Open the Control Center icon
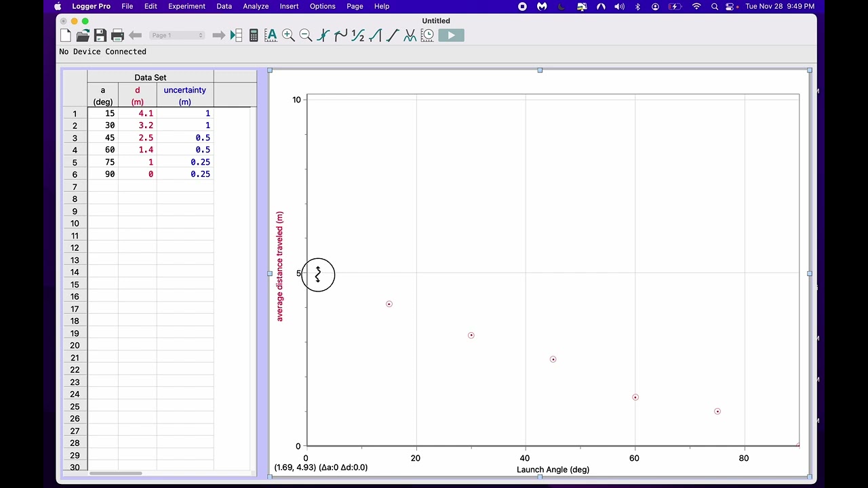Viewport: 868px width, 488px height. 730,6
